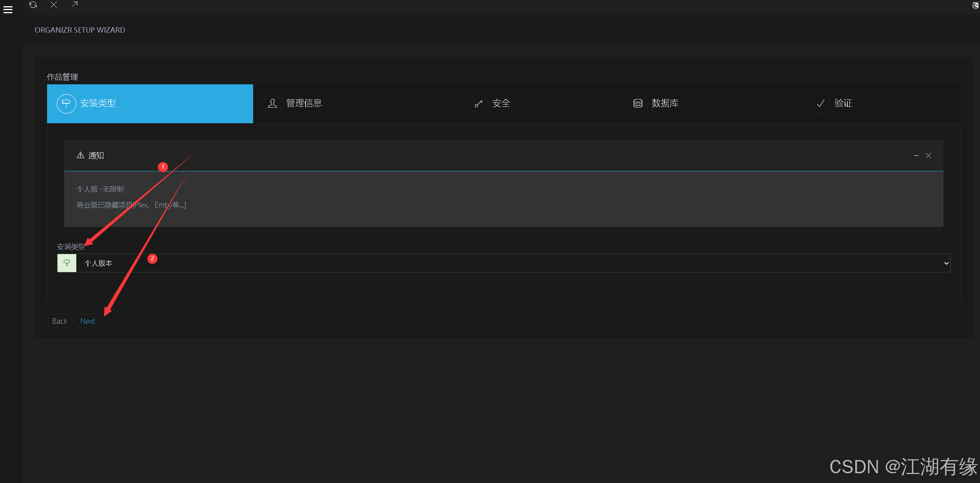Click the X icon in top toolbar
980x483 pixels.
tap(54, 5)
